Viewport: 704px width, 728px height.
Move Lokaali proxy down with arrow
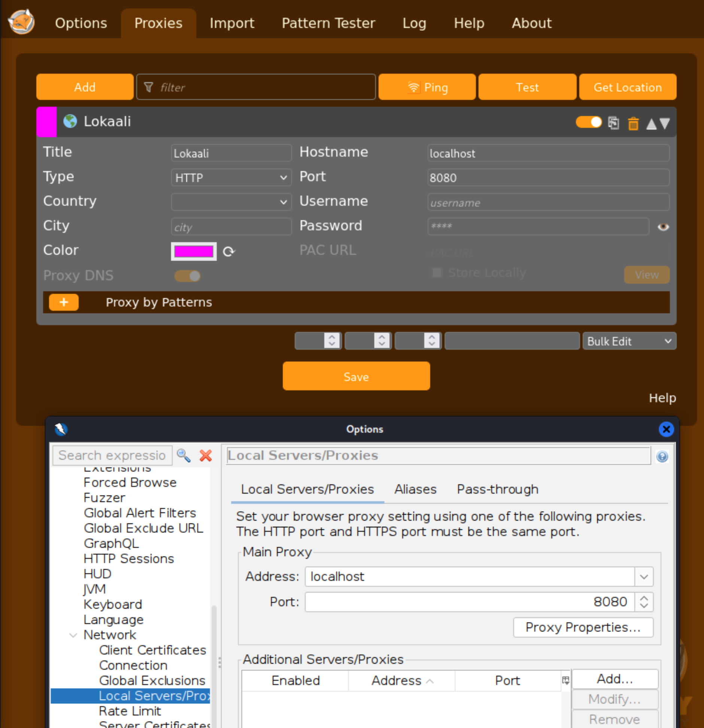pos(665,124)
